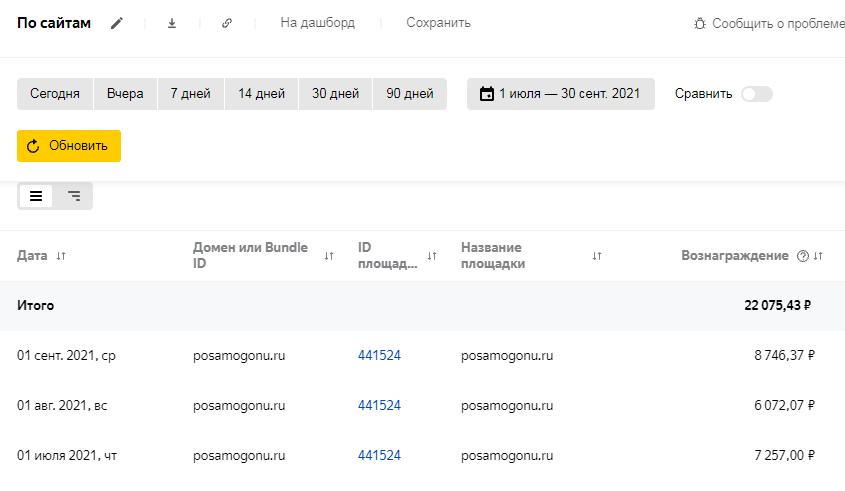The image size is (845, 491).
Task: Click the pencil edit icon beside По сайтам
Action: pyautogui.click(x=117, y=23)
